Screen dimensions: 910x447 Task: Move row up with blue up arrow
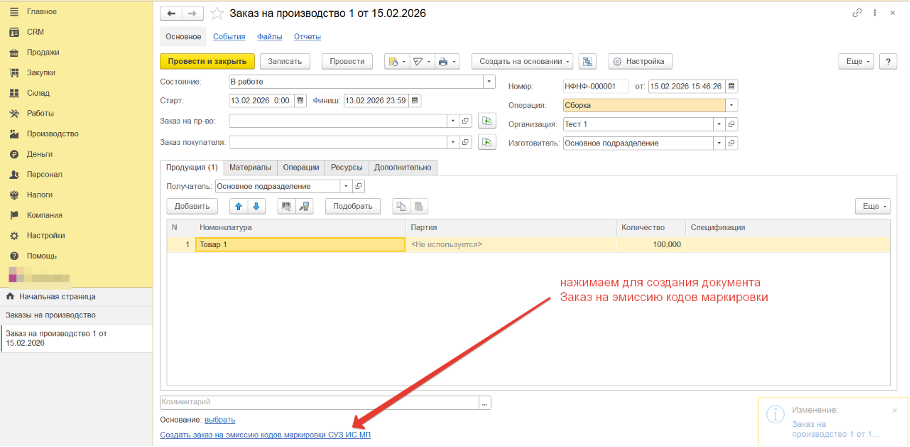(239, 206)
